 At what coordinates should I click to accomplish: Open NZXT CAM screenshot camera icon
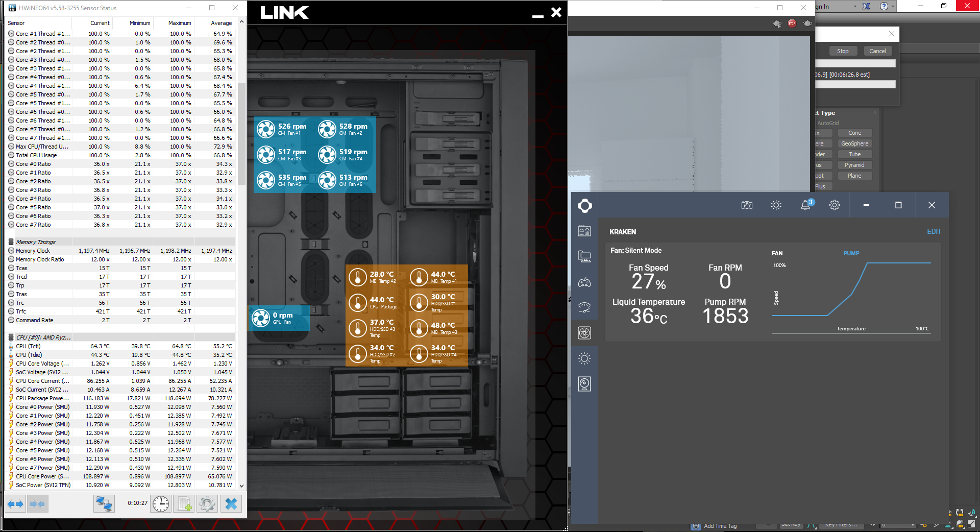tap(747, 205)
